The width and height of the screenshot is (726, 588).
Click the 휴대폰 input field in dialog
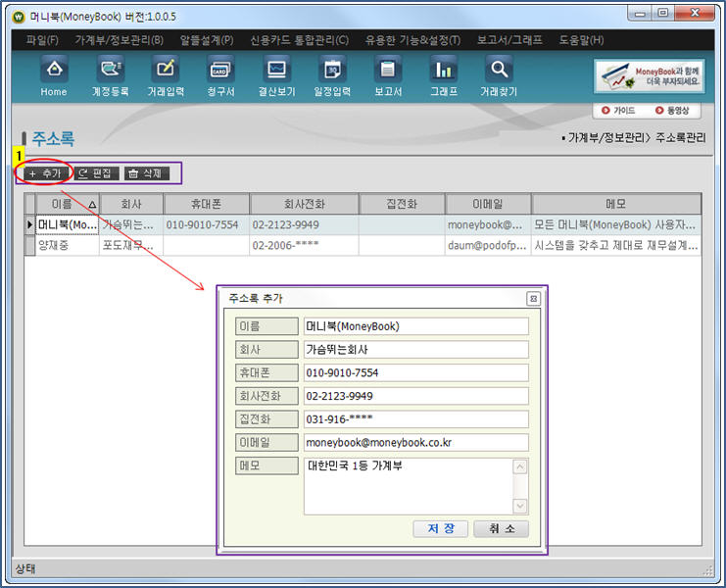(x=415, y=372)
